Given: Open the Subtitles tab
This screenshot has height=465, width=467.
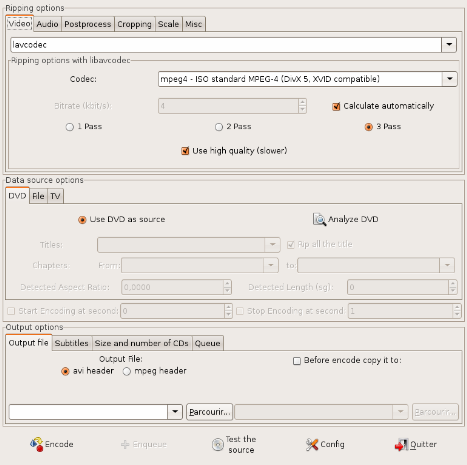Looking at the screenshot, I should pos(72,343).
